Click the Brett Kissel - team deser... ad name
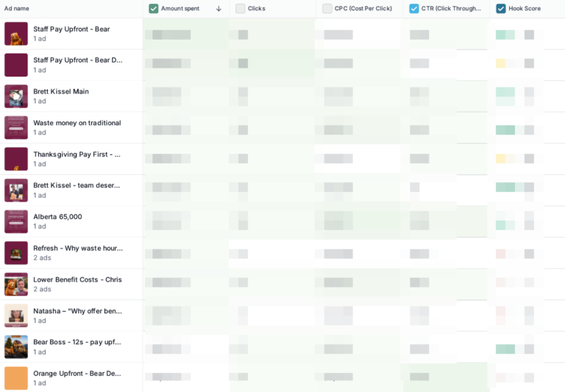565x392 pixels. 77,185
